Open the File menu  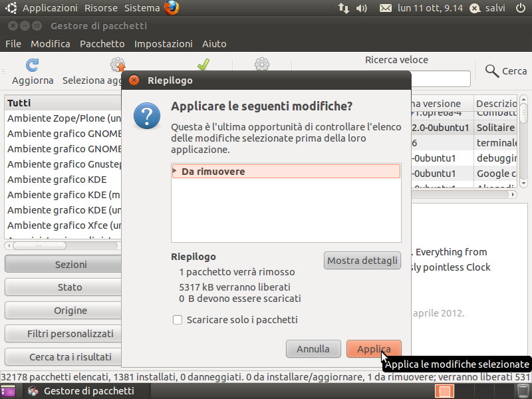coord(13,44)
